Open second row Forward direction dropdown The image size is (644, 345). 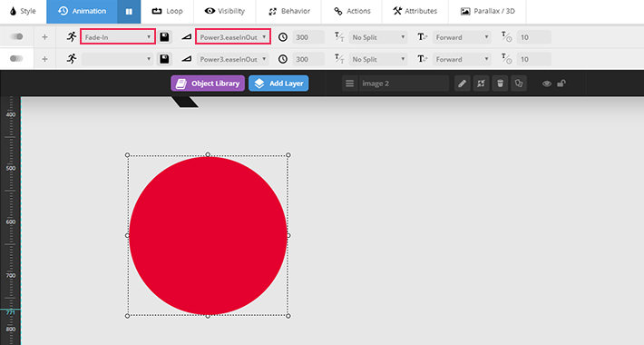pyautogui.click(x=462, y=59)
